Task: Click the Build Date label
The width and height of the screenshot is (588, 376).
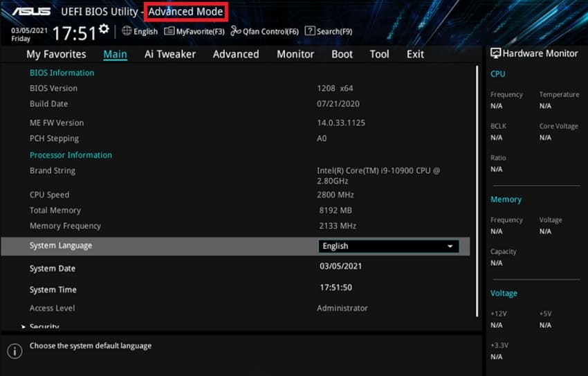Action: (x=48, y=104)
